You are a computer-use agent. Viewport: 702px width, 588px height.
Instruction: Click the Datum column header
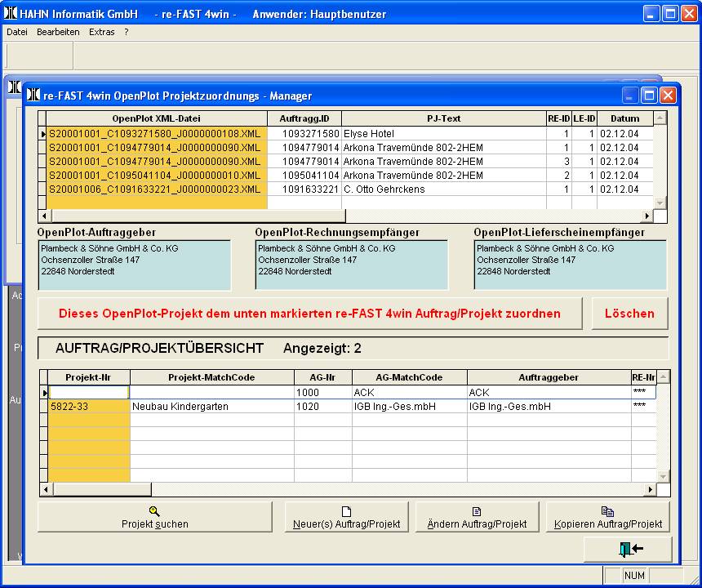pos(625,118)
